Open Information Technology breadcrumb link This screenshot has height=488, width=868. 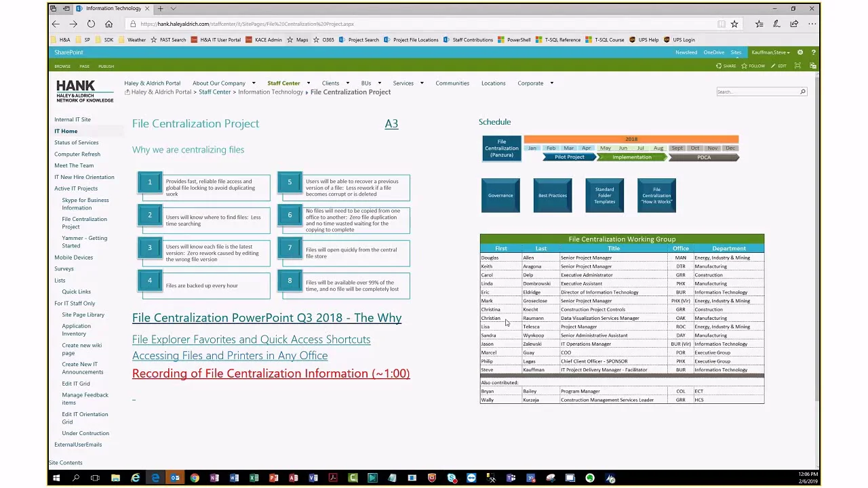point(271,92)
